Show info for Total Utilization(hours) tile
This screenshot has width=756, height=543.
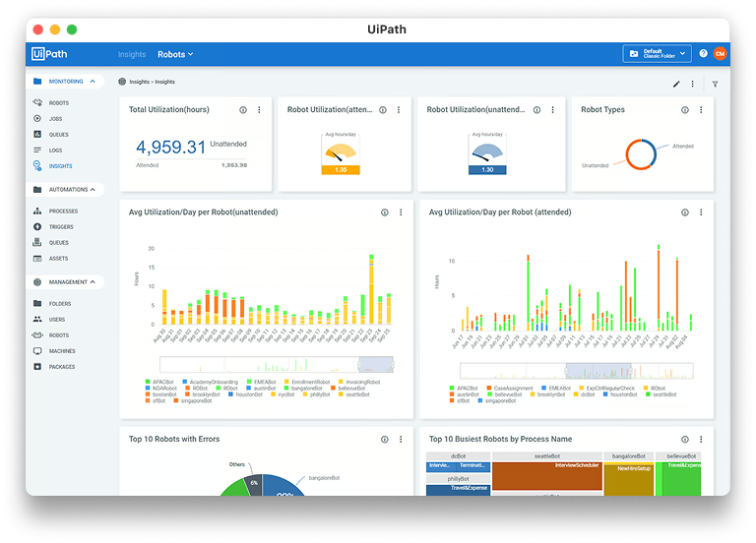point(243,110)
